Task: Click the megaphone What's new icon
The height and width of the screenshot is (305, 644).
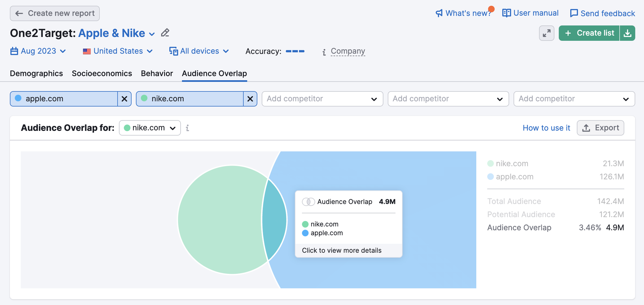Action: [x=439, y=13]
